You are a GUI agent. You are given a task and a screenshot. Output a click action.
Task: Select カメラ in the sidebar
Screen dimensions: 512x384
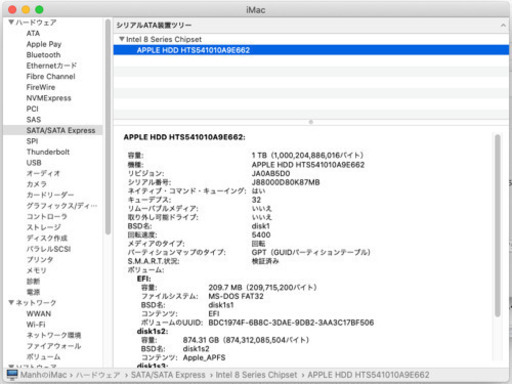(36, 184)
